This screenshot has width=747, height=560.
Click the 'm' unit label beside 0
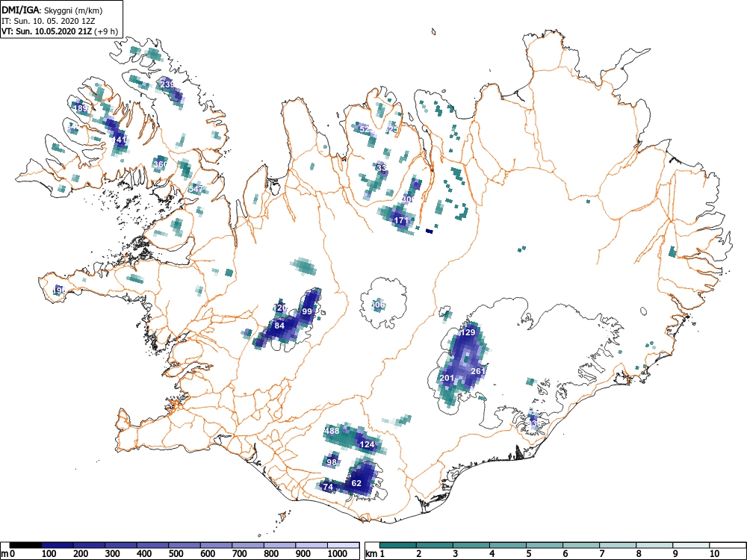pyautogui.click(x=4, y=554)
